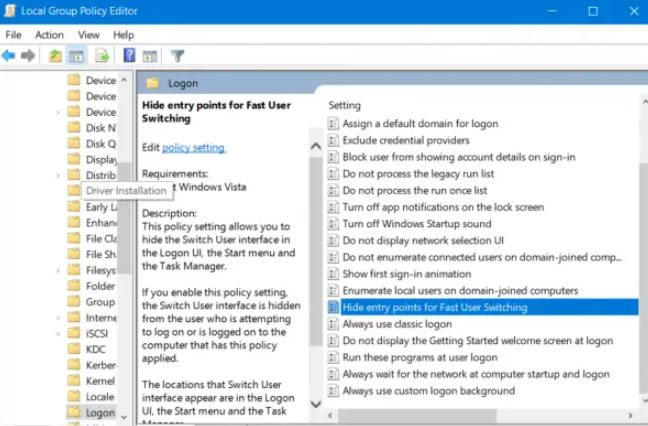
Task: Click the Forward arrow toolbar icon
Action: 28,55
